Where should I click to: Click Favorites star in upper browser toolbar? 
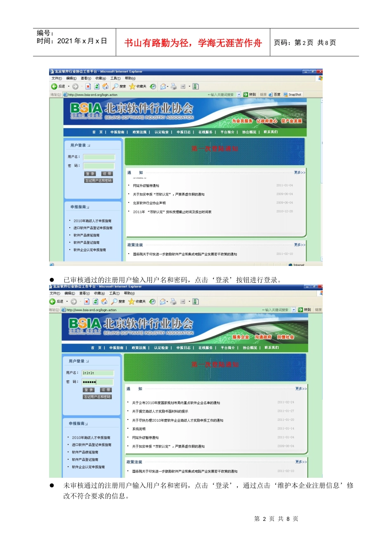click(132, 86)
